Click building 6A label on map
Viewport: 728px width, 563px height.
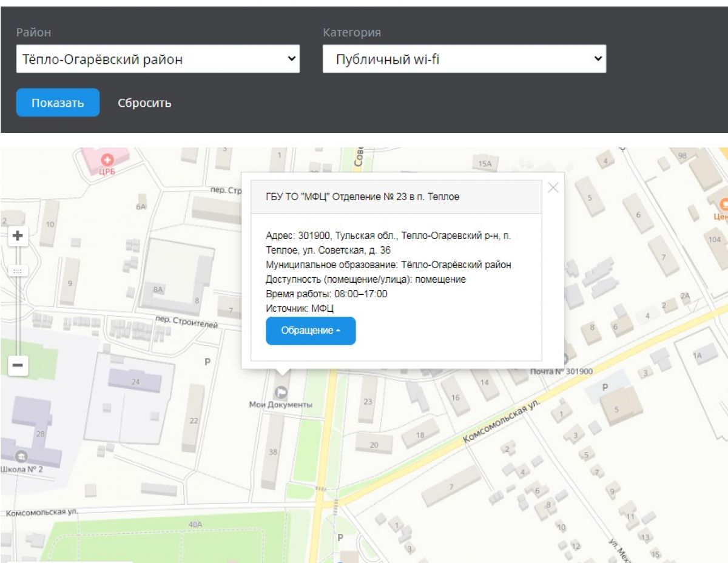[141, 207]
